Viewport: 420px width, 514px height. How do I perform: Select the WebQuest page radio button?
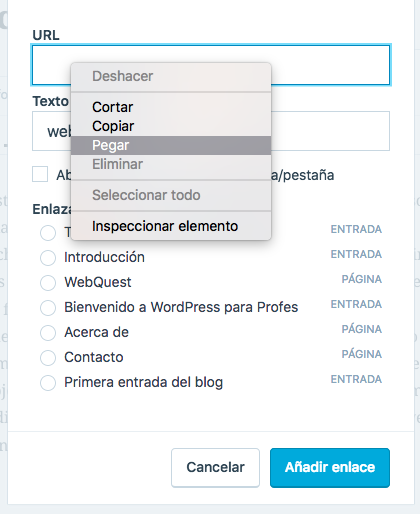[x=48, y=283]
